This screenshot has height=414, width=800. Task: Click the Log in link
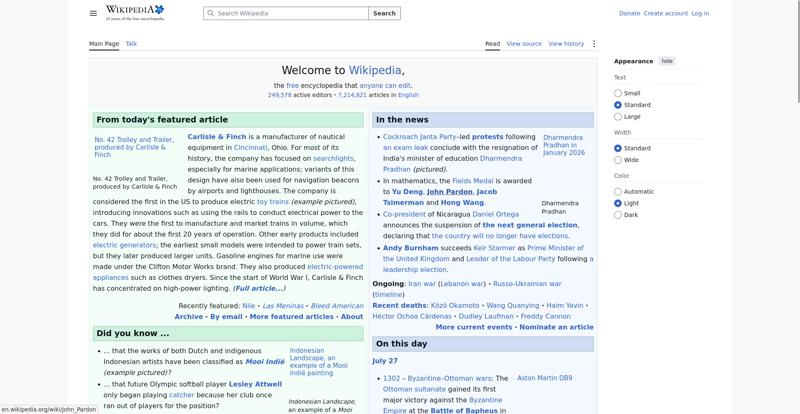pyautogui.click(x=700, y=13)
